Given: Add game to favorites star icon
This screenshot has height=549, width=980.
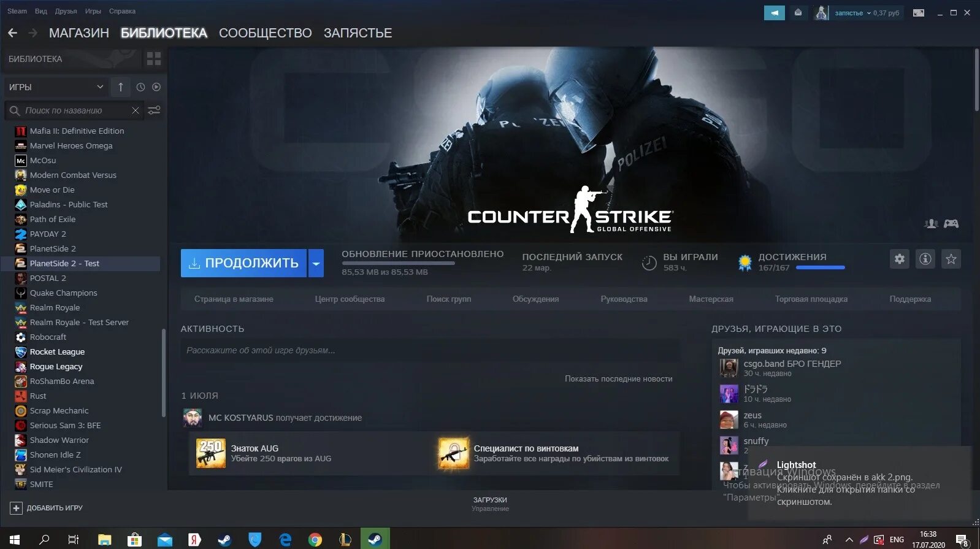Looking at the screenshot, I should click(x=951, y=259).
